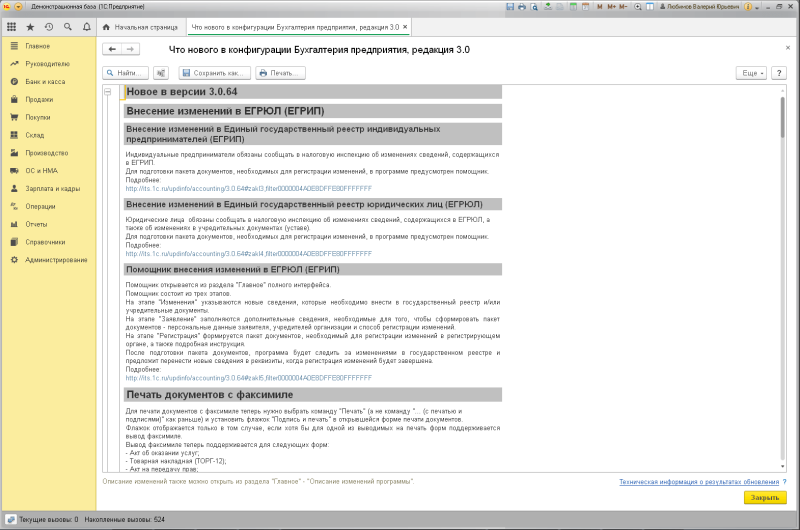Image resolution: width=800 pixels, height=530 pixels.
Task: Open 'Техническая информация о результатах обновления' link
Action: 699,482
